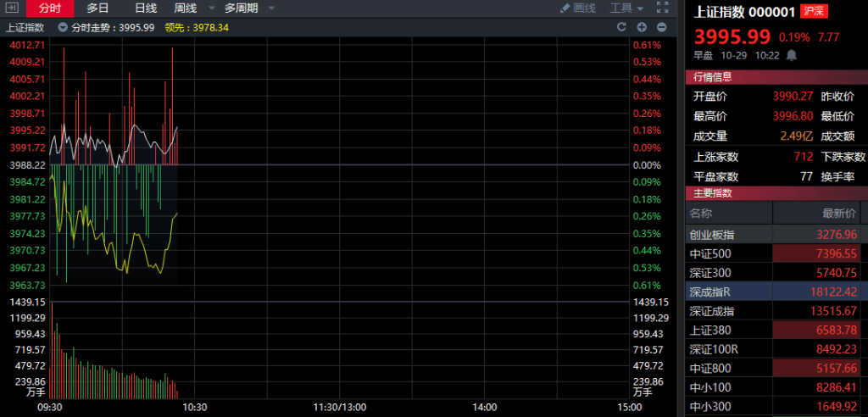Click the 主要指数 section header
This screenshot has height=417, width=868.
[x=712, y=193]
